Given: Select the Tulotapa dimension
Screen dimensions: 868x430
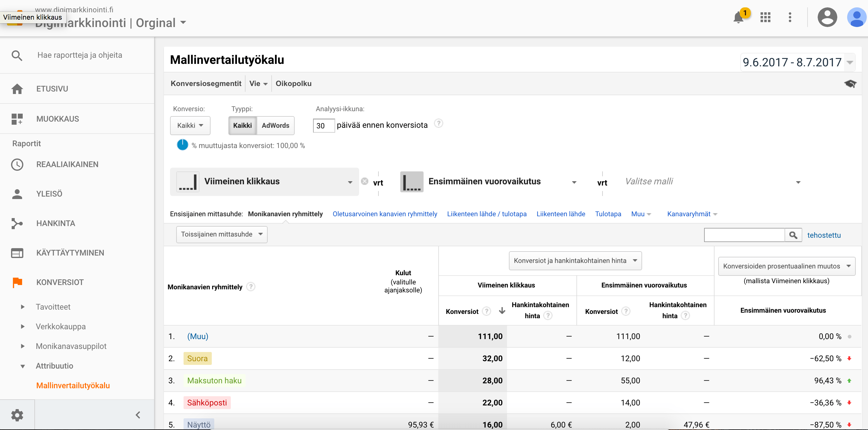Looking at the screenshot, I should (608, 214).
